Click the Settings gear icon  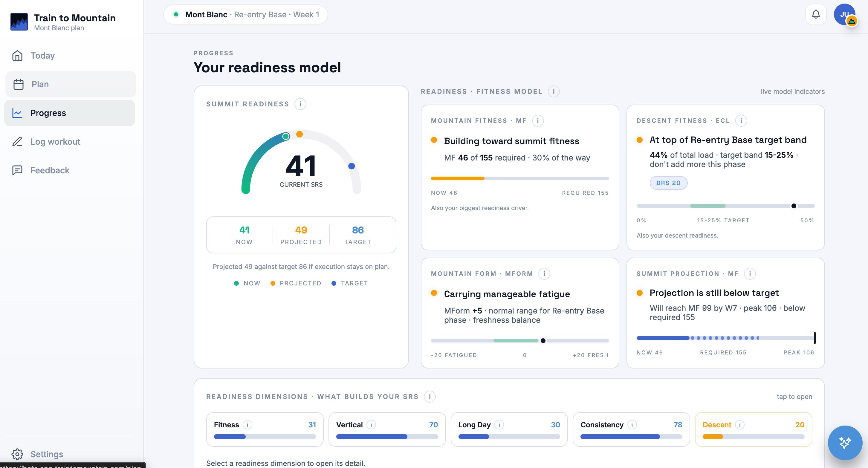pos(17,454)
